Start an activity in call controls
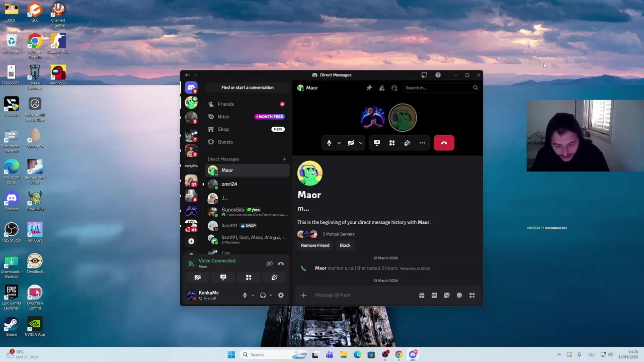Viewport: 644px width, 362px height. click(x=392, y=143)
